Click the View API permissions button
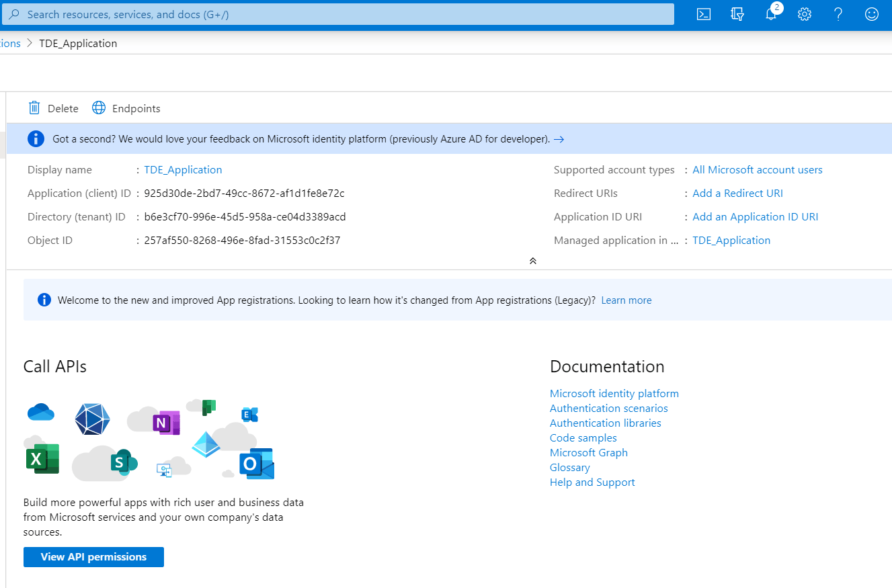 93,557
